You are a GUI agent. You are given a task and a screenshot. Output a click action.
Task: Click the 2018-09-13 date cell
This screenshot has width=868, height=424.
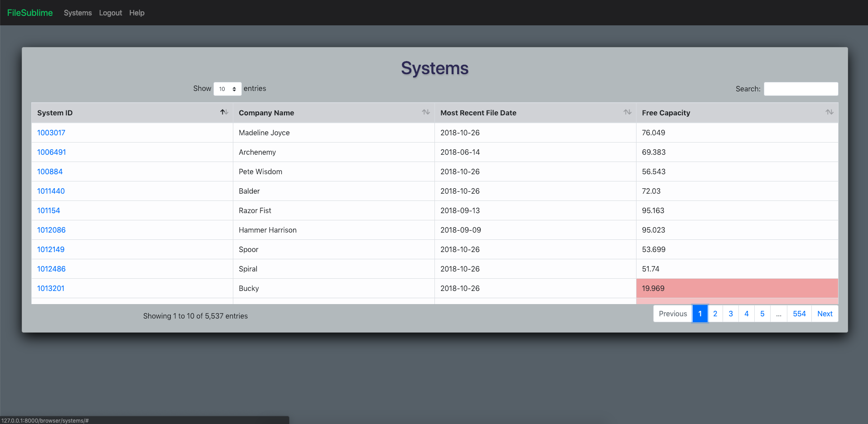(535, 210)
